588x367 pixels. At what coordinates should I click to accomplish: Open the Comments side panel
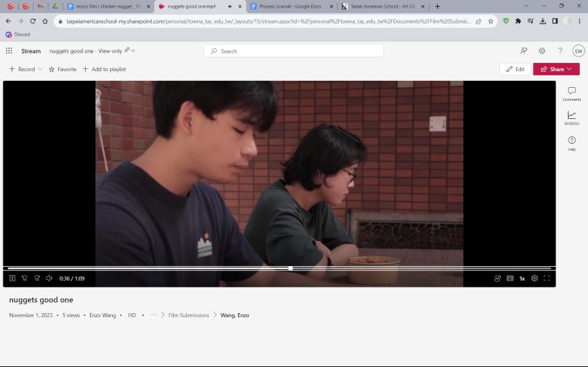click(x=571, y=94)
